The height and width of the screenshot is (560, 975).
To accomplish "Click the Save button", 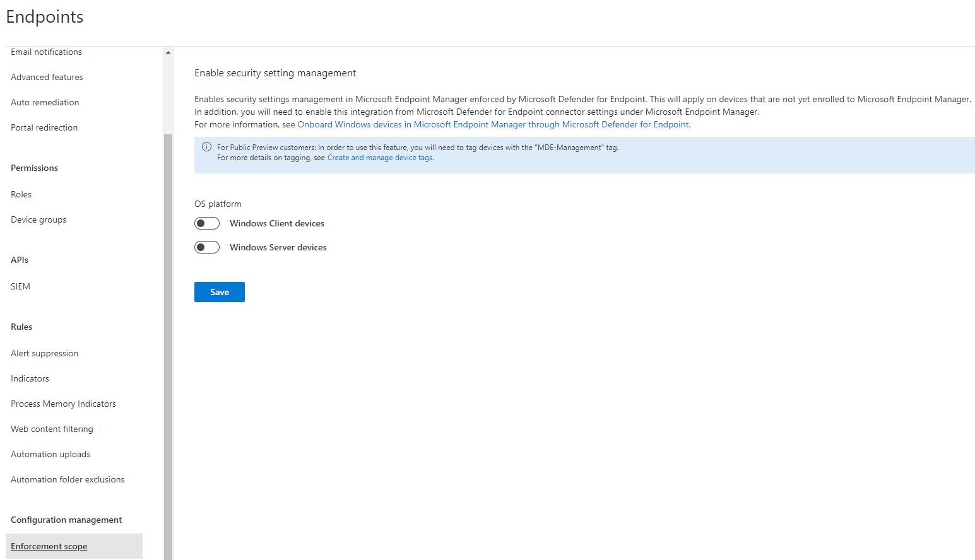I will (219, 291).
